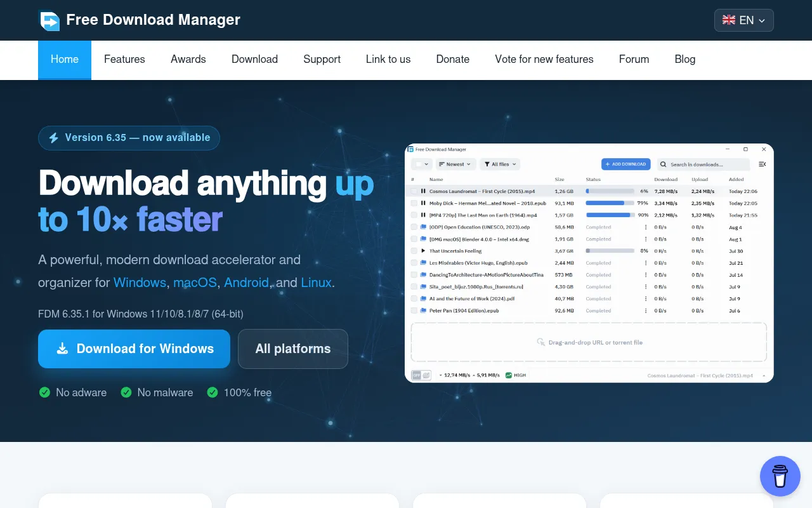Image resolution: width=812 pixels, height=508 pixels.
Task: Click the HIGH speed mode icon
Action: click(509, 375)
